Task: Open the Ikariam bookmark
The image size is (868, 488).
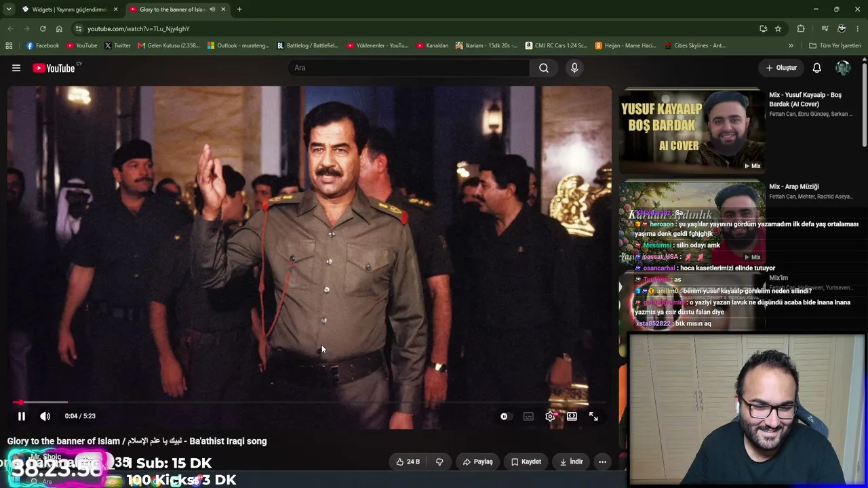Action: click(x=486, y=45)
